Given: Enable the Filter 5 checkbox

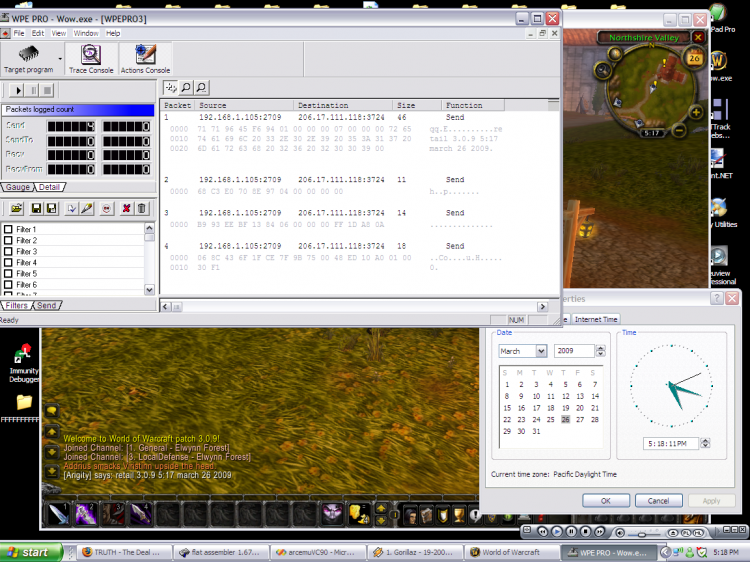Looking at the screenshot, I should [8, 274].
